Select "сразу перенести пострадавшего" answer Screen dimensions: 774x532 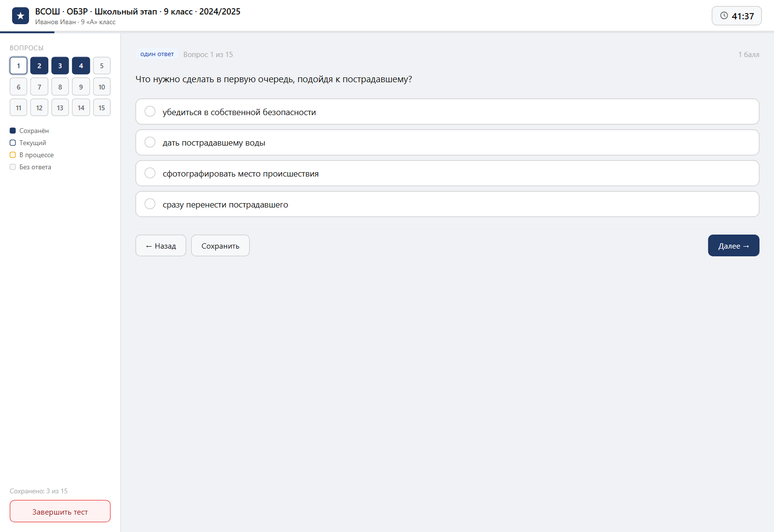[447, 204]
